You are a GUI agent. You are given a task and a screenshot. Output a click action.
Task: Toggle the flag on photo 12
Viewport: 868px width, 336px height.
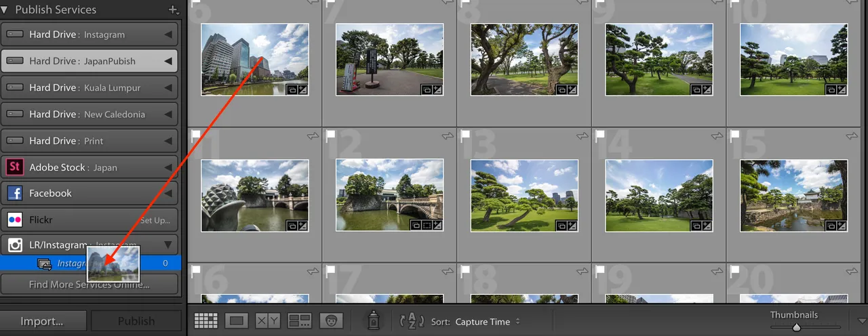(330, 135)
